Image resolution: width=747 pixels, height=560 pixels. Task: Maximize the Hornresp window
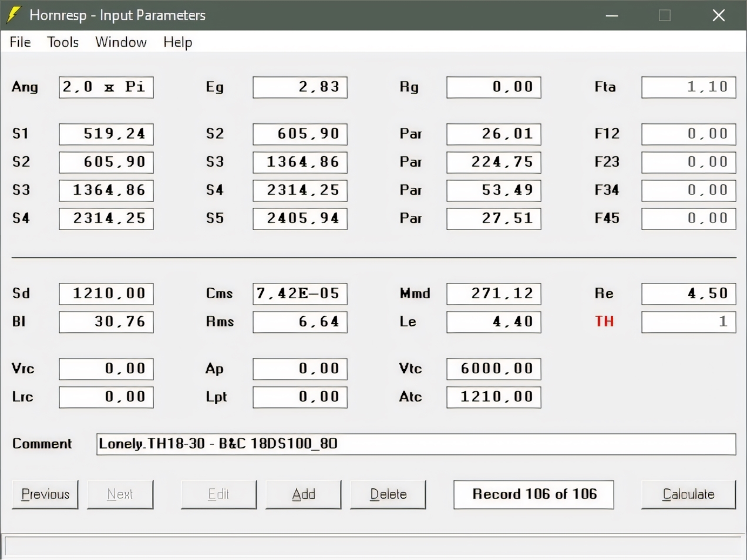click(665, 15)
